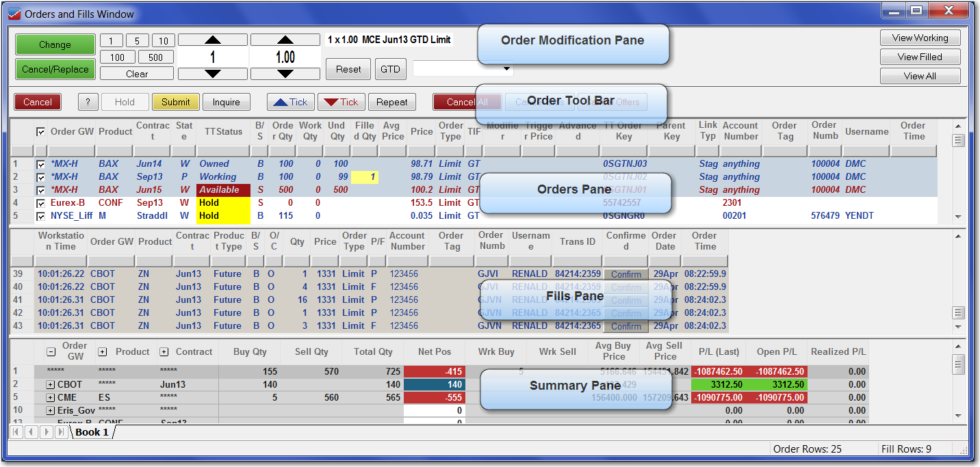Select the red Available TTStatus cell
The width and height of the screenshot is (980, 467).
pyautogui.click(x=222, y=190)
